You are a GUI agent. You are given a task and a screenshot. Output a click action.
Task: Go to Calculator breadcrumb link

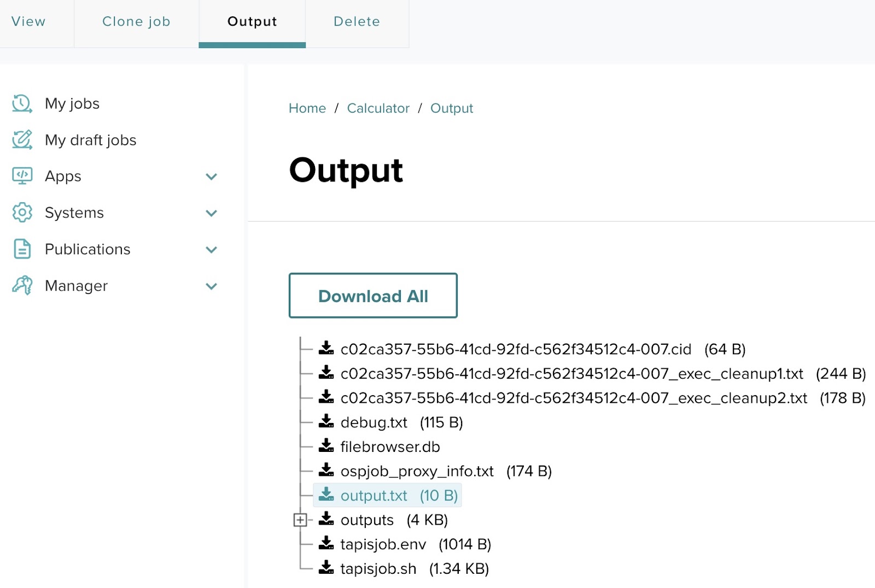[378, 108]
